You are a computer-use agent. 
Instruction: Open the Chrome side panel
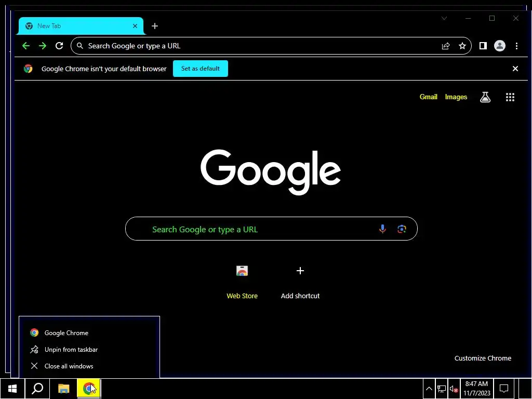pos(483,46)
